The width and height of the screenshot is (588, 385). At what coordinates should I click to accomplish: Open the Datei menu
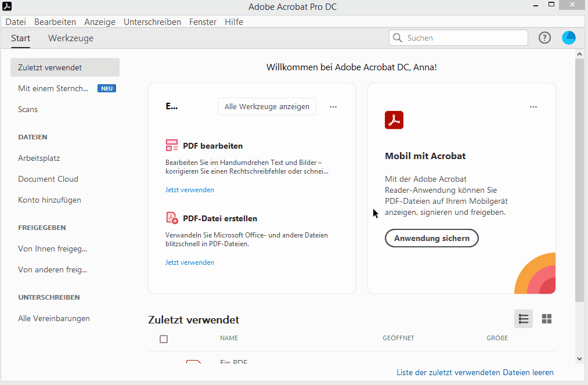16,21
